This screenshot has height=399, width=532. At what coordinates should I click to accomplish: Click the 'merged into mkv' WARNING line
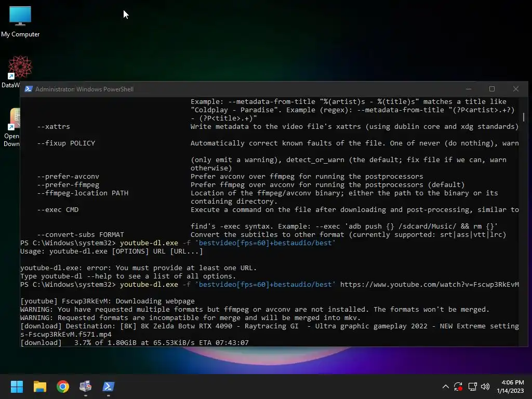click(x=190, y=318)
